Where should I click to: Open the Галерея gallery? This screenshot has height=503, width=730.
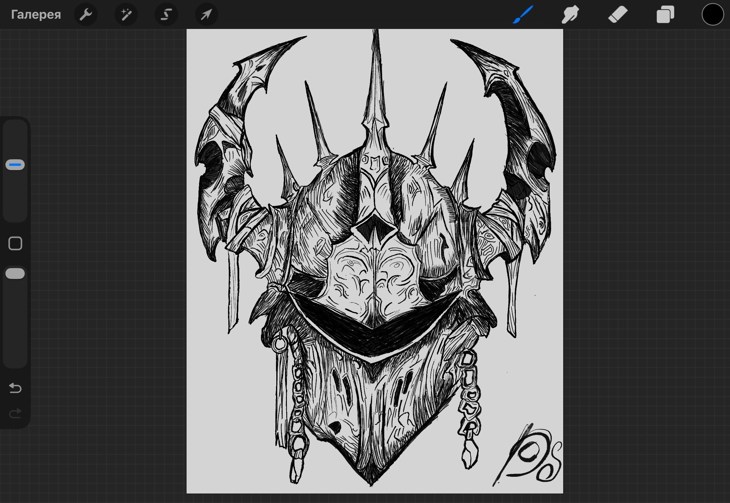36,14
